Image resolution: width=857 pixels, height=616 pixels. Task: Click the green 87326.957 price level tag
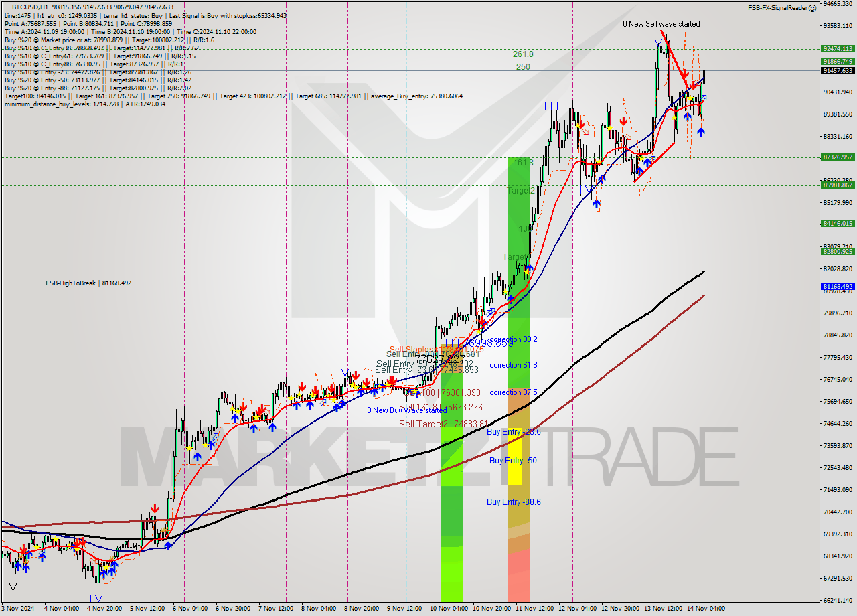click(838, 157)
